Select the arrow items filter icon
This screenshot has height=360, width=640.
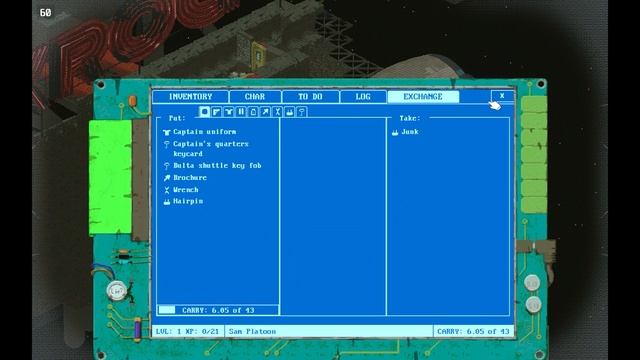point(265,111)
